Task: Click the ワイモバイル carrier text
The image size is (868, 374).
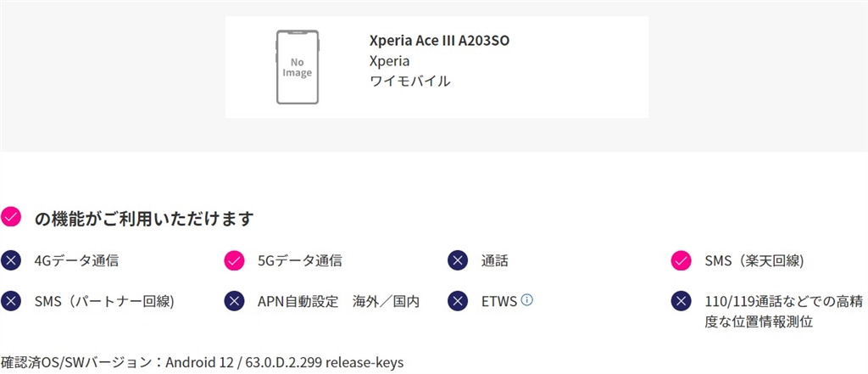Action: 410,81
